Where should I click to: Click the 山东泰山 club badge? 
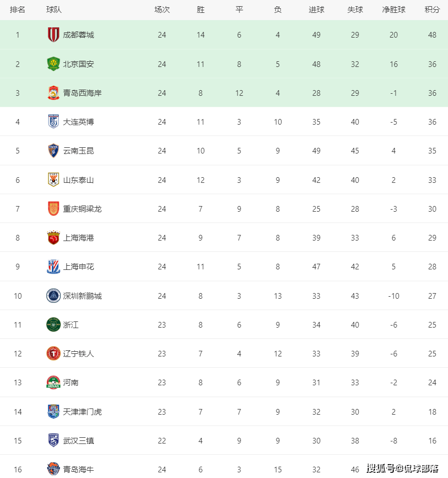tap(54, 180)
